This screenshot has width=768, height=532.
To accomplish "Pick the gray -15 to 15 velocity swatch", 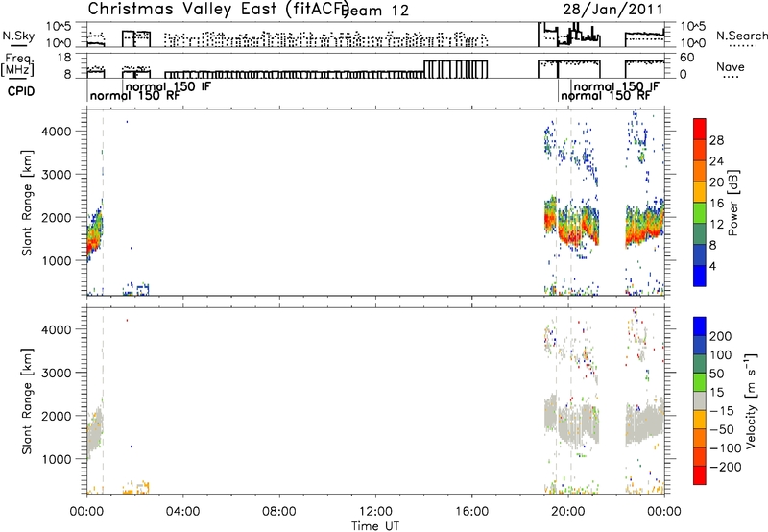I will tap(700, 400).
